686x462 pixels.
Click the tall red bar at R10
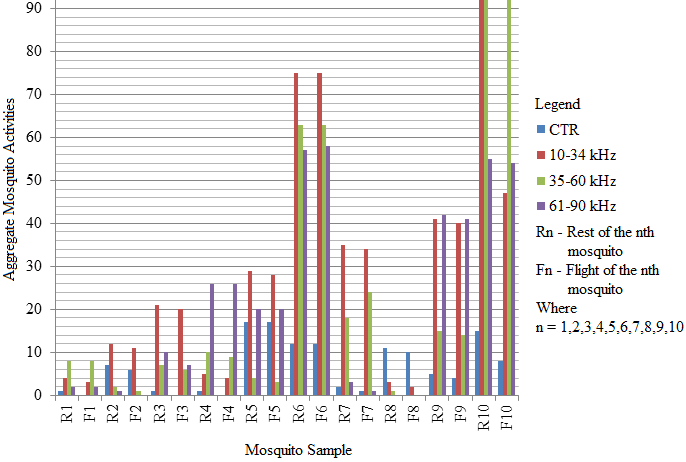pyautogui.click(x=483, y=200)
